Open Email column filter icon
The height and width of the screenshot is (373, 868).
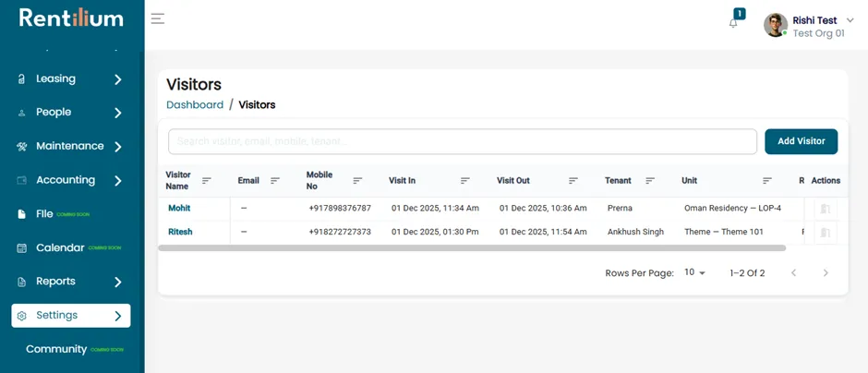275,180
